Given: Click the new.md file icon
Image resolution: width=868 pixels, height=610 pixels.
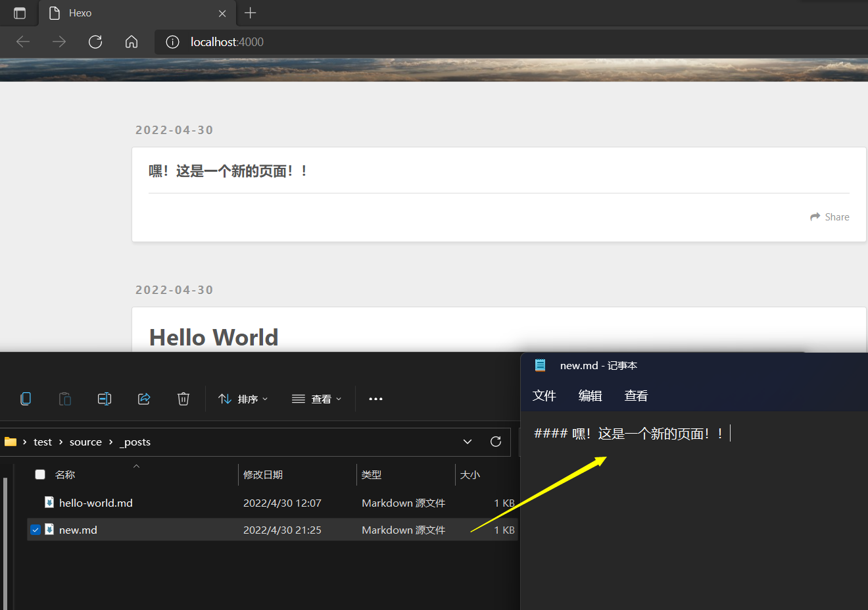Looking at the screenshot, I should (49, 529).
